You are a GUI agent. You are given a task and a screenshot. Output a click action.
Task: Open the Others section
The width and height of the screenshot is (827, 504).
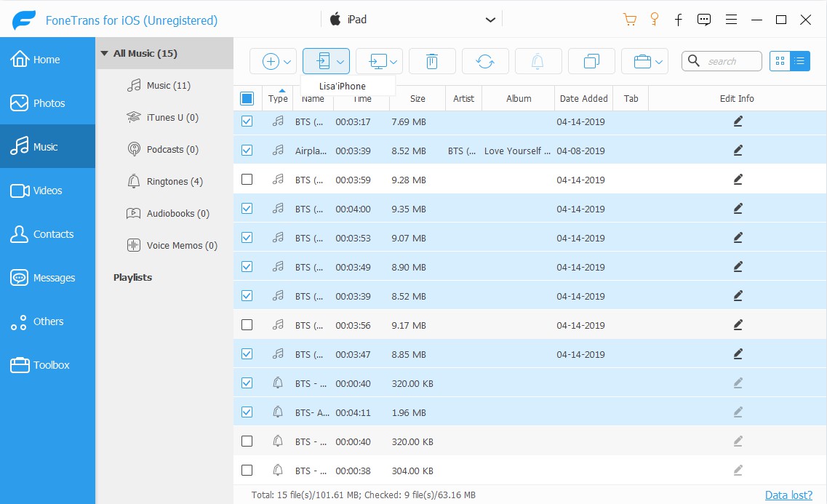47,321
